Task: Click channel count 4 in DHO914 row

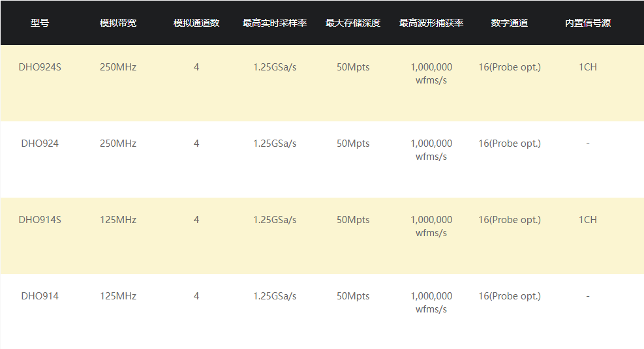Action: pyautogui.click(x=196, y=296)
